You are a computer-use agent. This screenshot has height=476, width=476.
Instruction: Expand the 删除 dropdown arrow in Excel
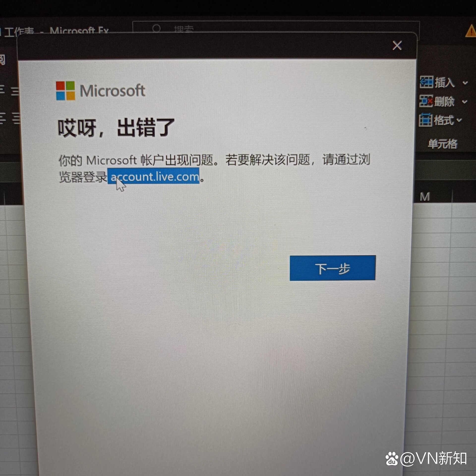coord(465,102)
